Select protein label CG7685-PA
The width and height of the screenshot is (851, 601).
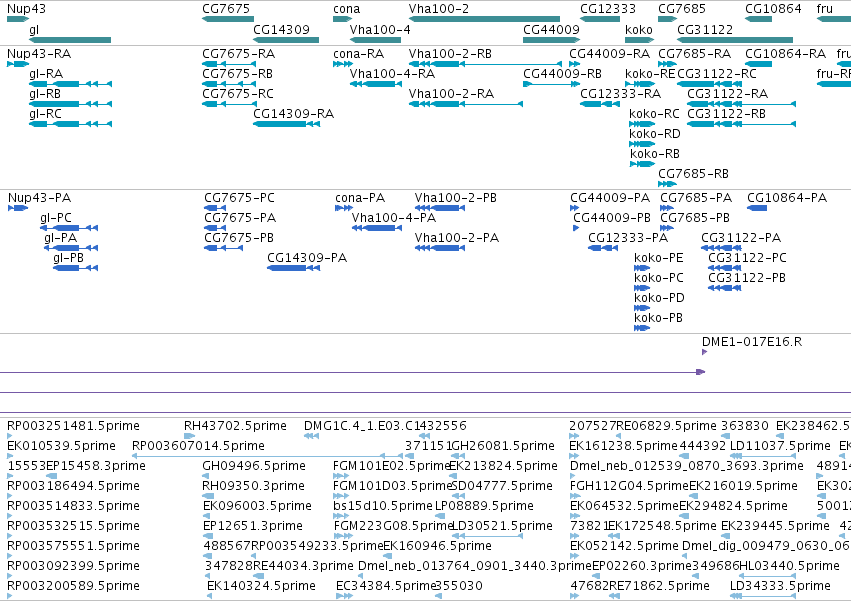696,198
